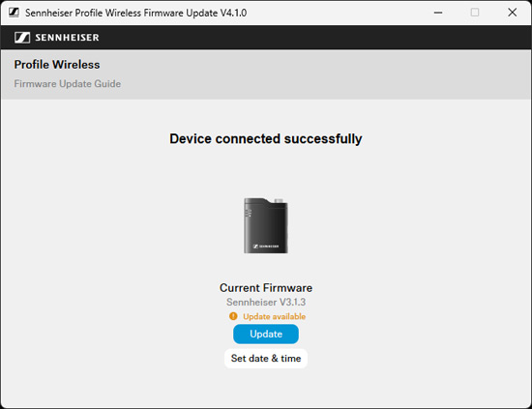Click the silver connector atop the device image
This screenshot has width=532, height=409.
[279, 201]
